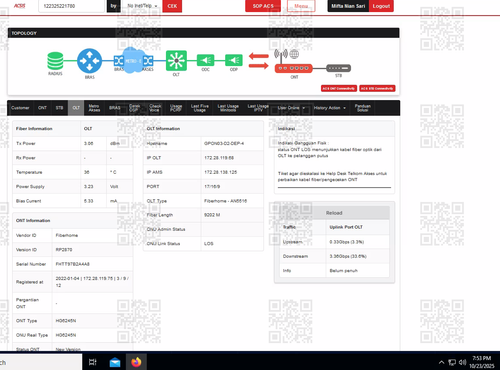The image size is (500, 370).
Task: Click the Reload button in traffic panel
Action: pyautogui.click(x=334, y=213)
